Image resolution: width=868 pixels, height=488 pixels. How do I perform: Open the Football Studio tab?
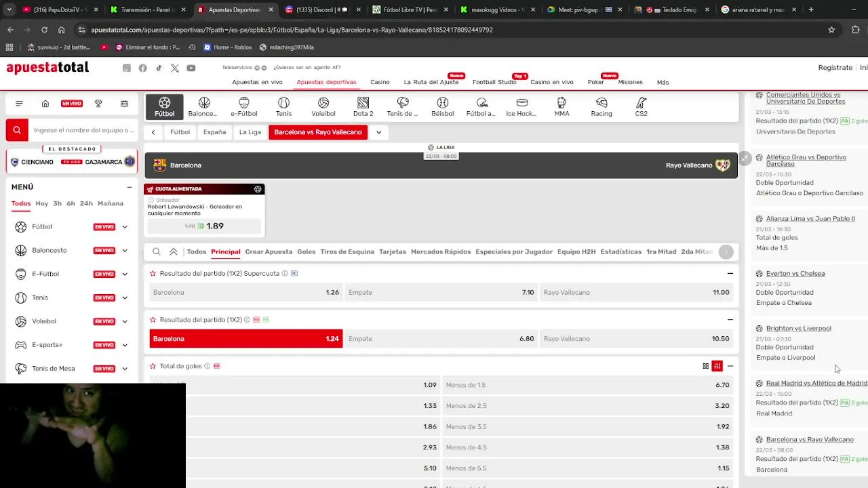pyautogui.click(x=494, y=82)
